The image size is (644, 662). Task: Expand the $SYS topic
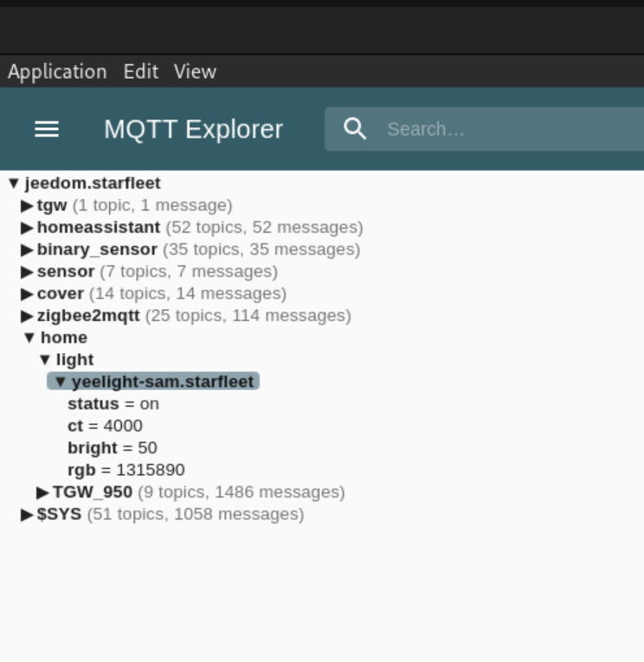click(28, 515)
